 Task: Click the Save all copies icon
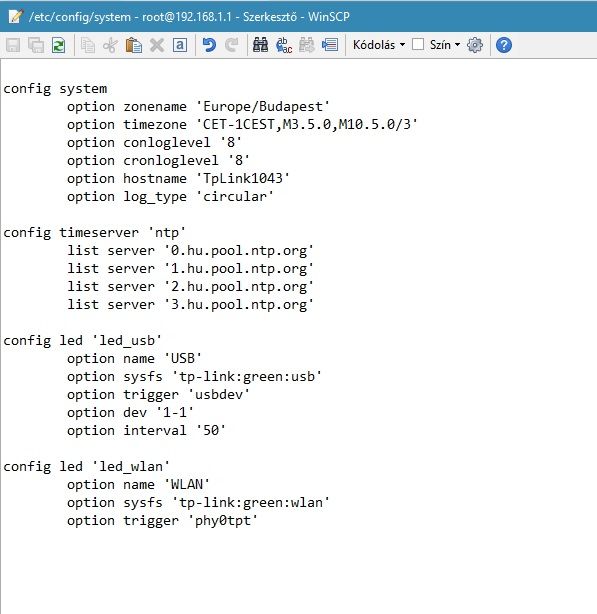point(36,45)
